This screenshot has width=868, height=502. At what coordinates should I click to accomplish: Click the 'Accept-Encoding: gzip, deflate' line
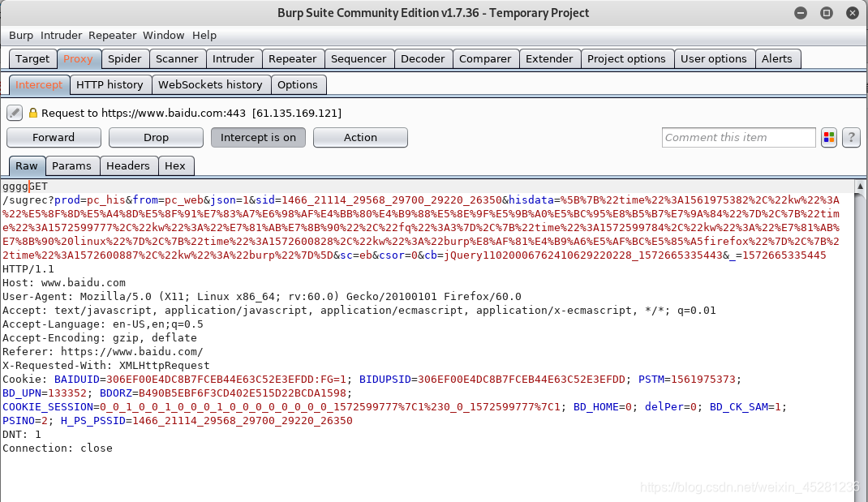click(100, 338)
